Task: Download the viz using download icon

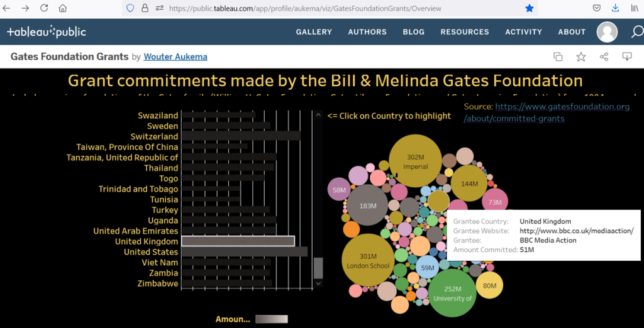Action: (626, 57)
